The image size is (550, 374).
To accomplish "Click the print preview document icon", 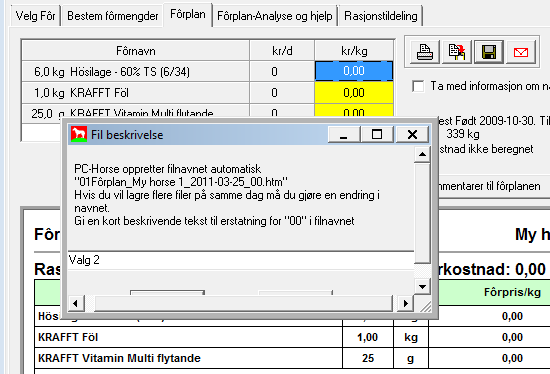I will [x=456, y=52].
